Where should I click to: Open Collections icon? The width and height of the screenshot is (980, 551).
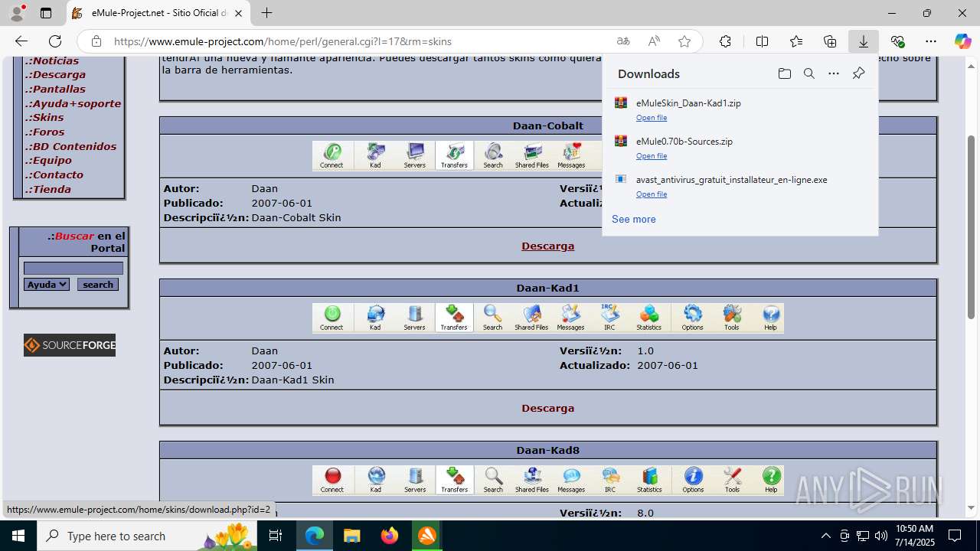[830, 41]
